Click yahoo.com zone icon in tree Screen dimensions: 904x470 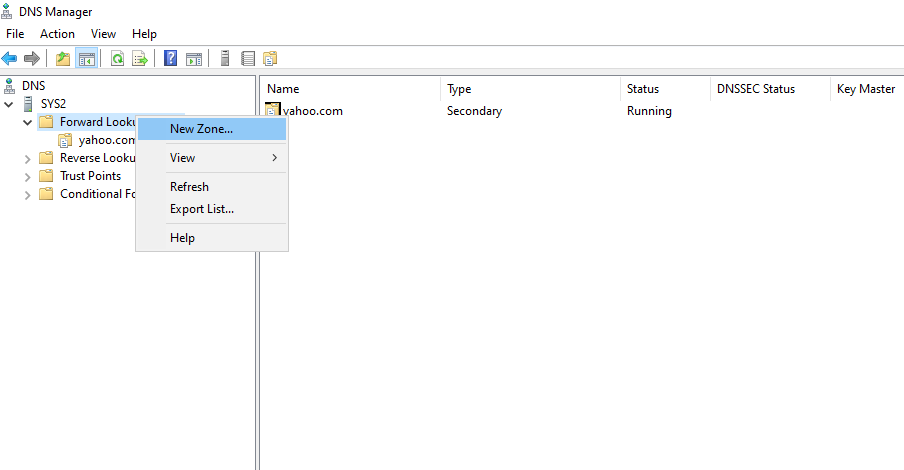65,140
